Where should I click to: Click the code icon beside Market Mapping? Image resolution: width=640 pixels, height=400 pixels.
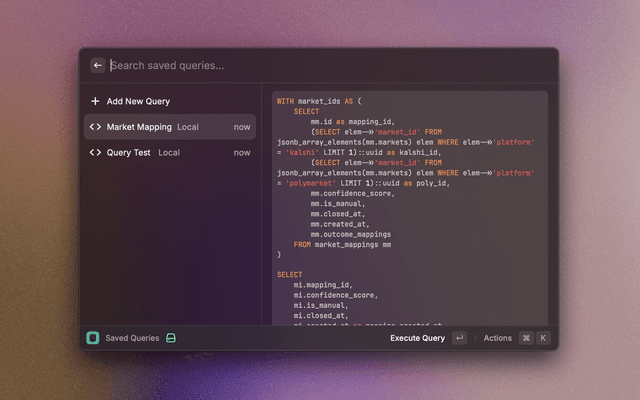[x=95, y=127]
